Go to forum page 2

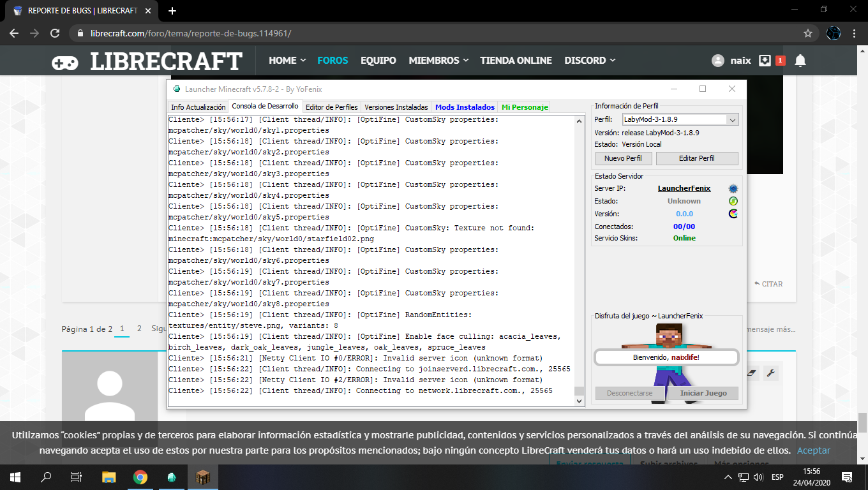pos(139,329)
